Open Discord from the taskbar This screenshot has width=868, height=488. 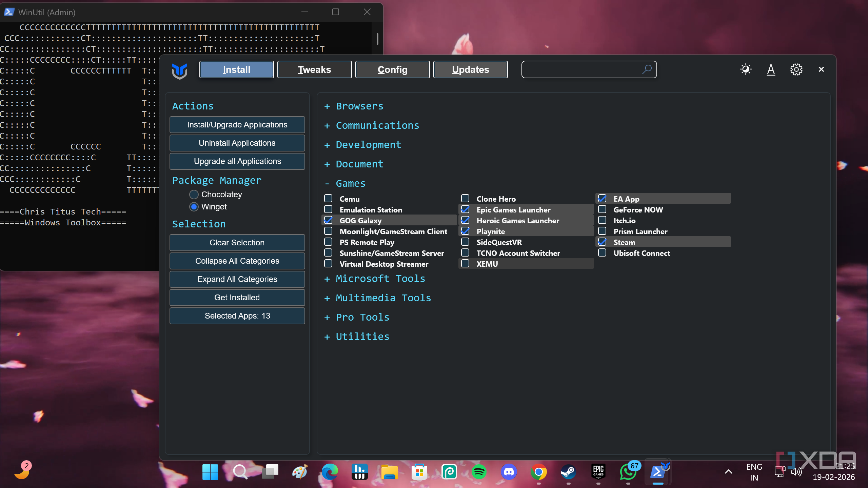[x=509, y=472]
